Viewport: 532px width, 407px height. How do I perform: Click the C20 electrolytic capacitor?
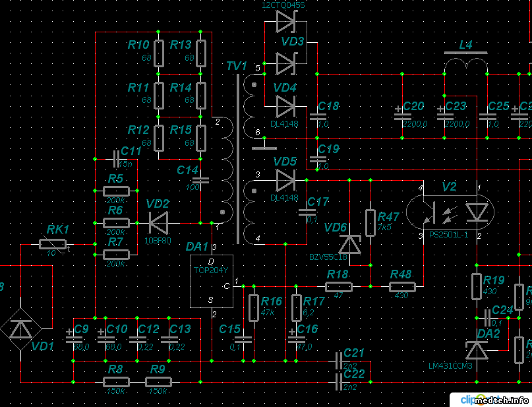tap(402, 115)
